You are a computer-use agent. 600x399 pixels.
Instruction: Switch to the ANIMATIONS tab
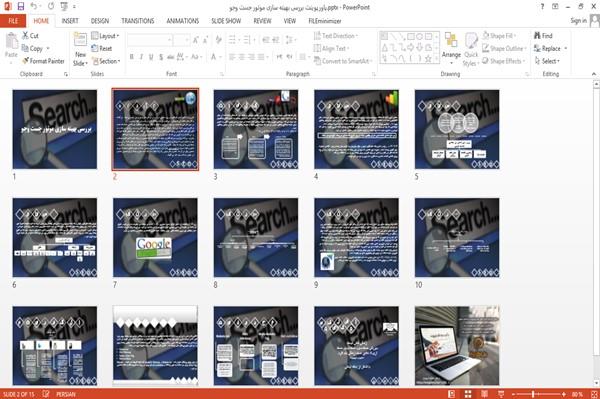(x=183, y=21)
